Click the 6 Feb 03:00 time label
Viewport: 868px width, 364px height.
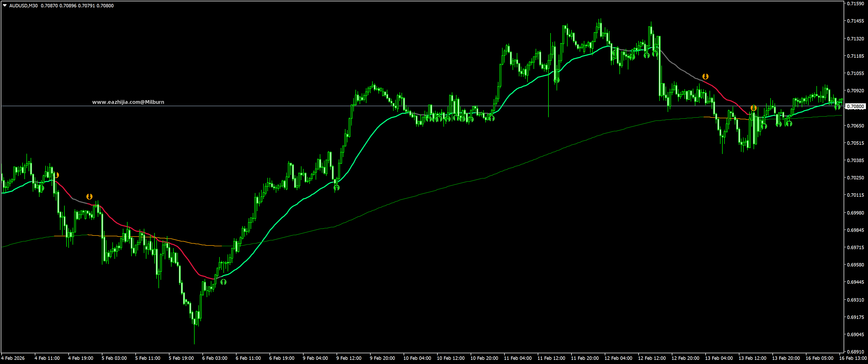[215, 358]
